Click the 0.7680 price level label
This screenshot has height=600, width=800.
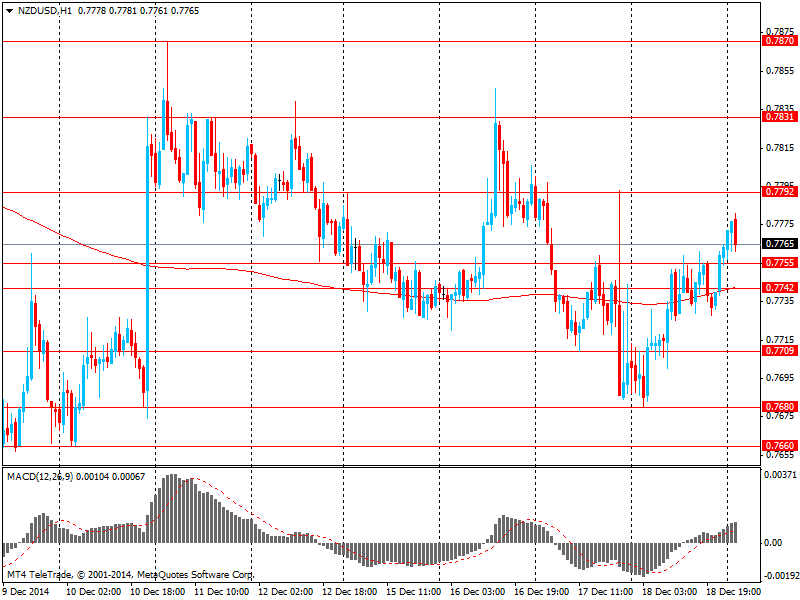(779, 408)
